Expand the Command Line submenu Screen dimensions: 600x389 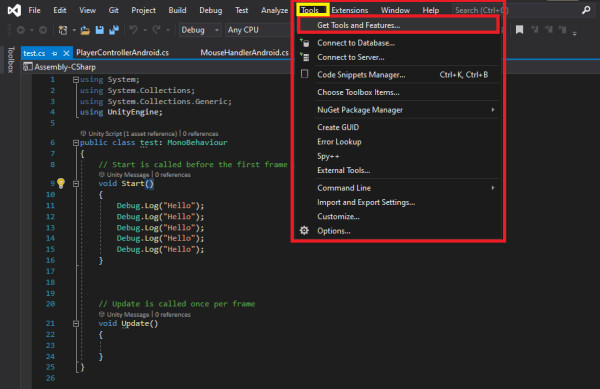(493, 188)
